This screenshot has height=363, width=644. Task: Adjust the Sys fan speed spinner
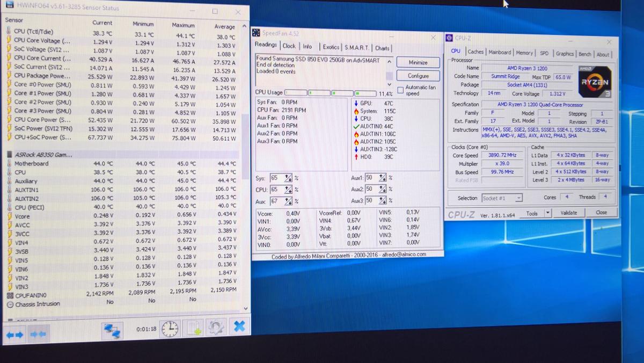(x=288, y=177)
